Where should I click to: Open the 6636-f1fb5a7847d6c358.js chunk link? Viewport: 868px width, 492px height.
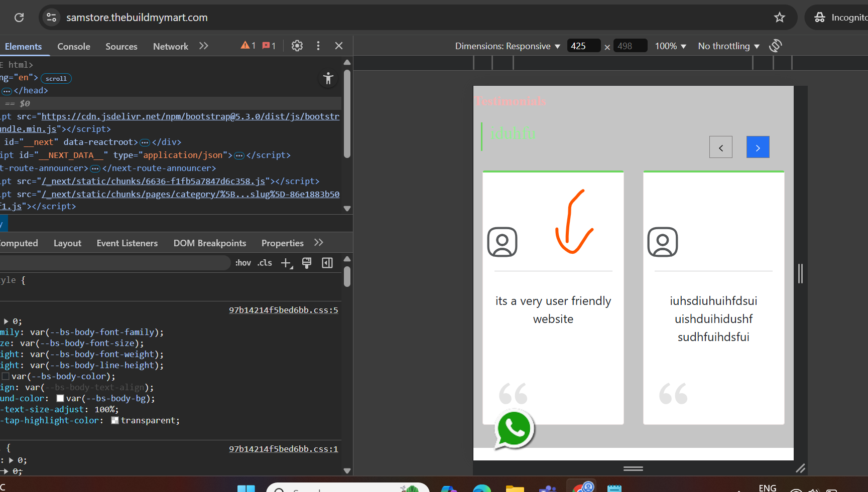point(153,181)
